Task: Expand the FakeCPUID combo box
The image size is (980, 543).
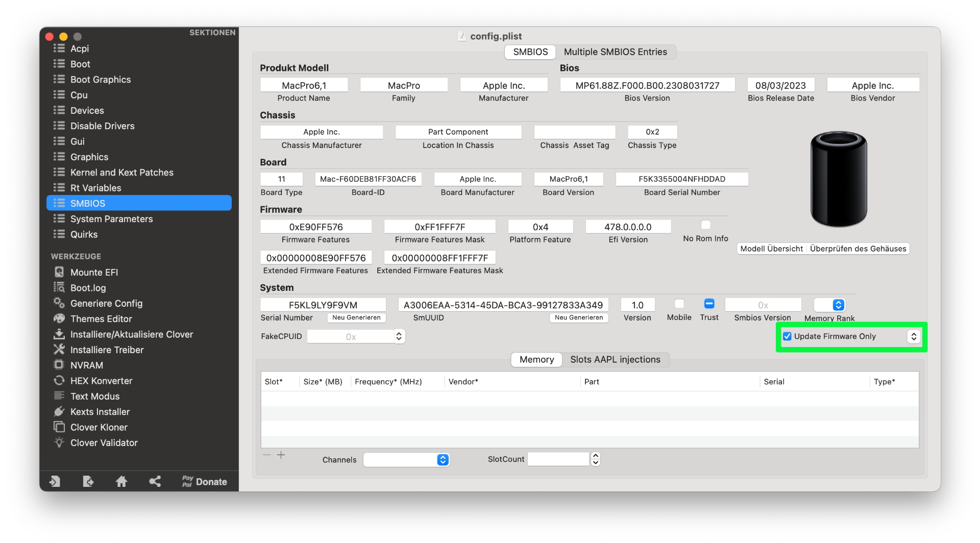Action: [399, 336]
